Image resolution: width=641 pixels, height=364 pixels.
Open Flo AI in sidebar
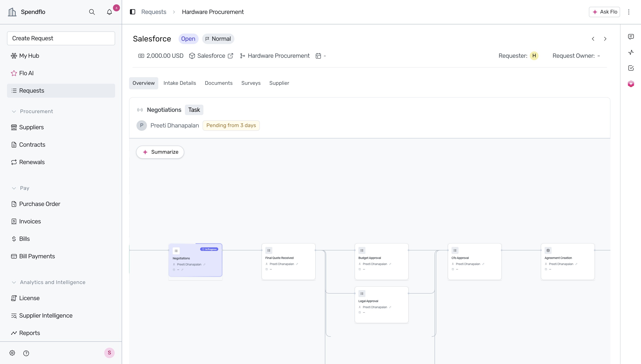pyautogui.click(x=61, y=73)
